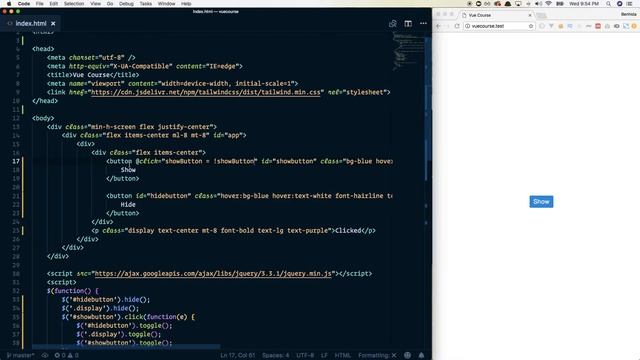Open the Debug menu

pos(126,4)
